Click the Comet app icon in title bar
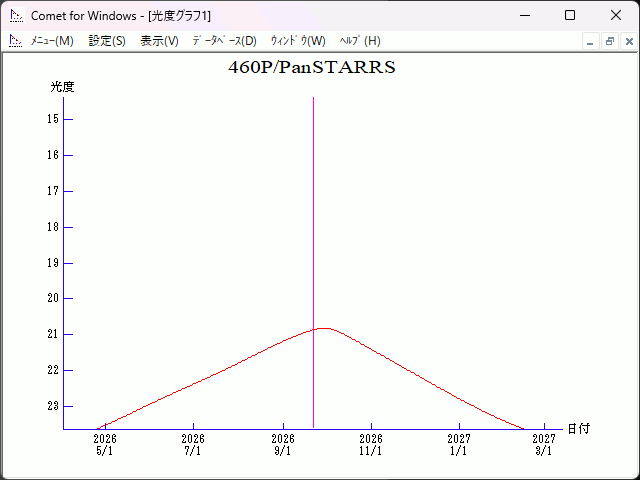Screen dimensions: 640x480 17,16
